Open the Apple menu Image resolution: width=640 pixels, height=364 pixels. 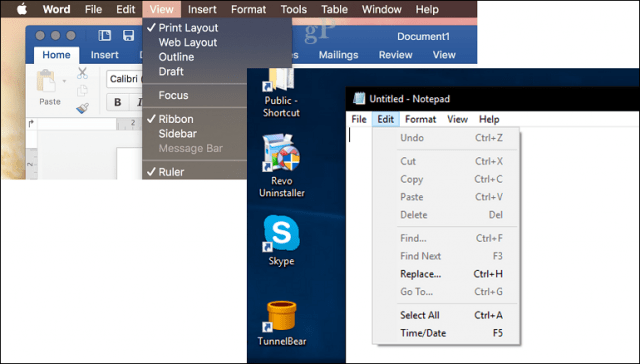22,9
